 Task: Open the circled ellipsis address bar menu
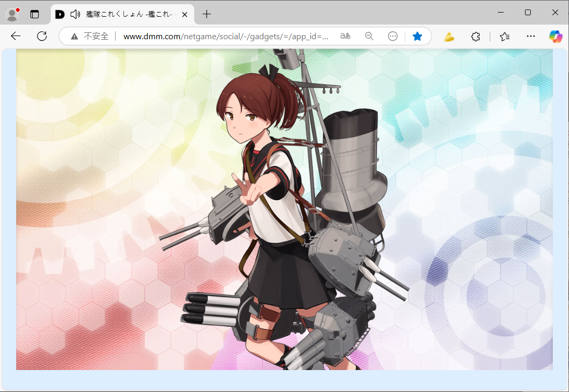[x=393, y=36]
